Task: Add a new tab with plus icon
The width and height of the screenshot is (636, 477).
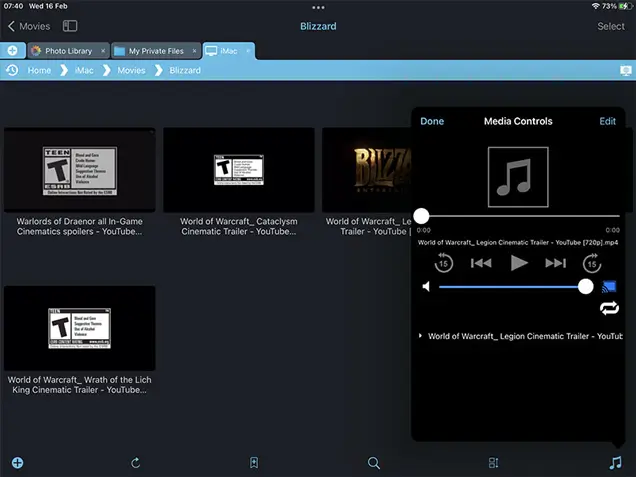Action: pyautogui.click(x=13, y=50)
